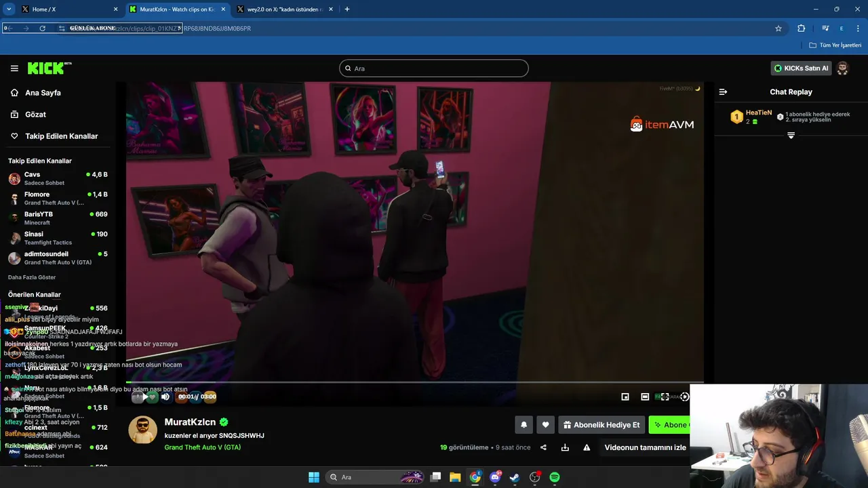
Task: Follow the channel with the heart button
Action: click(x=545, y=425)
